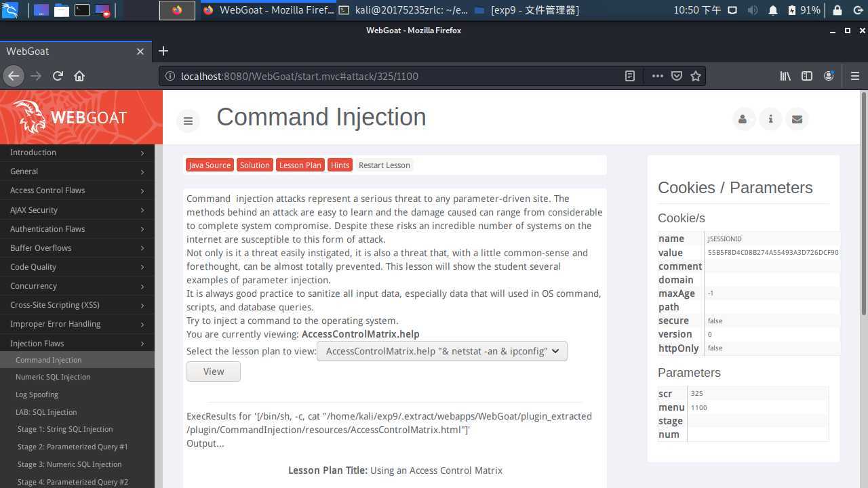Image resolution: width=868 pixels, height=488 pixels.
Task: Toggle the WebGoat sidebar menu button
Action: (x=188, y=121)
